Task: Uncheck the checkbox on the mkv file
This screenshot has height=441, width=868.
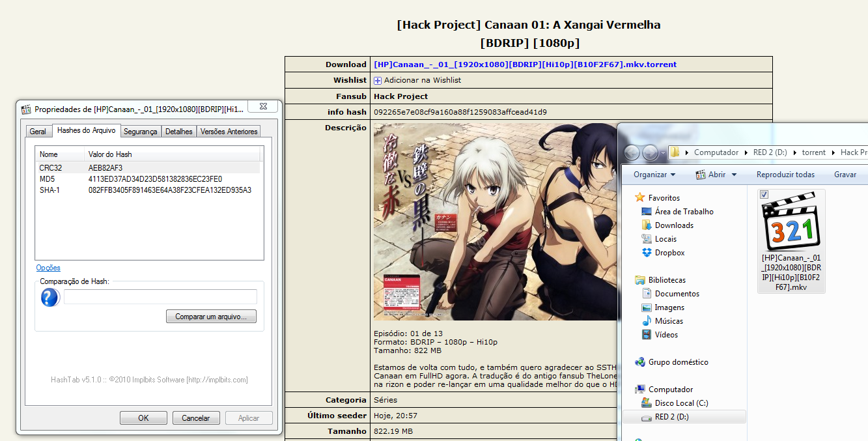Action: 764,194
